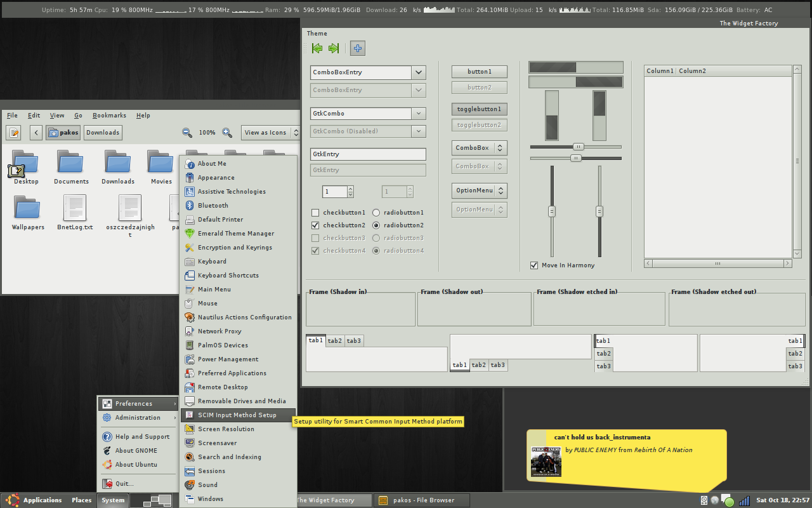
Task: Increase the spin button value
Action: [350, 189]
